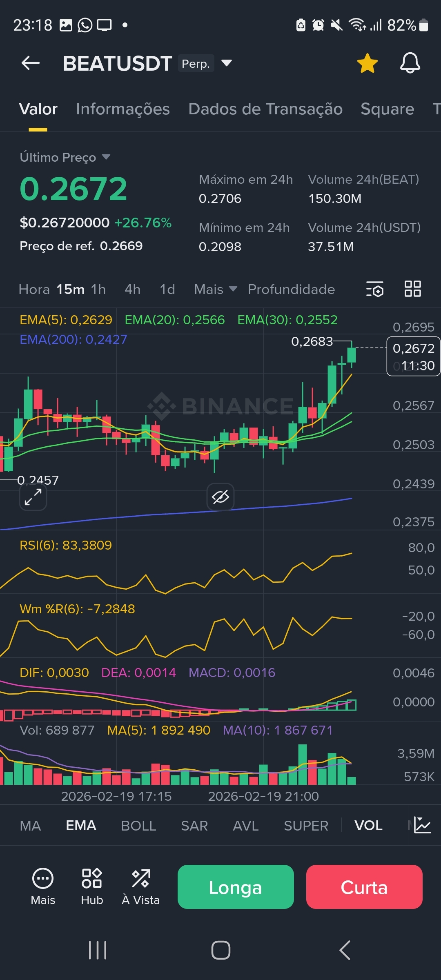Expand chart to fullscreen
The width and height of the screenshot is (441, 980).
33,497
